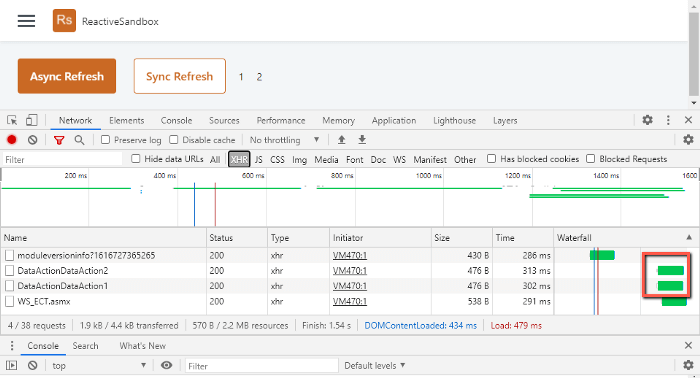Open Network panel settings gear

[688, 140]
